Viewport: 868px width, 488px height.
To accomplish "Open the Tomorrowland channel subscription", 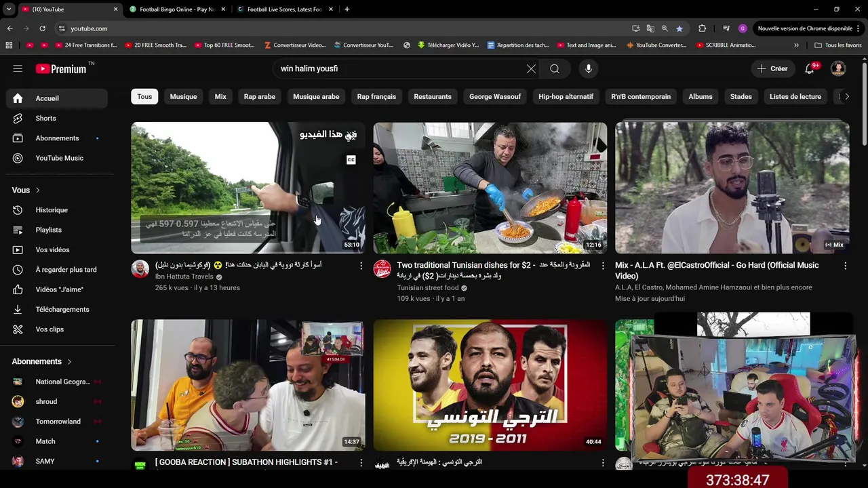I will point(57,422).
